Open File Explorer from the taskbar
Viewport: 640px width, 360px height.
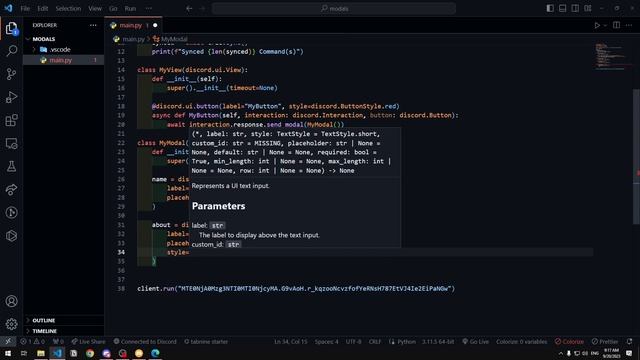click(x=41, y=353)
